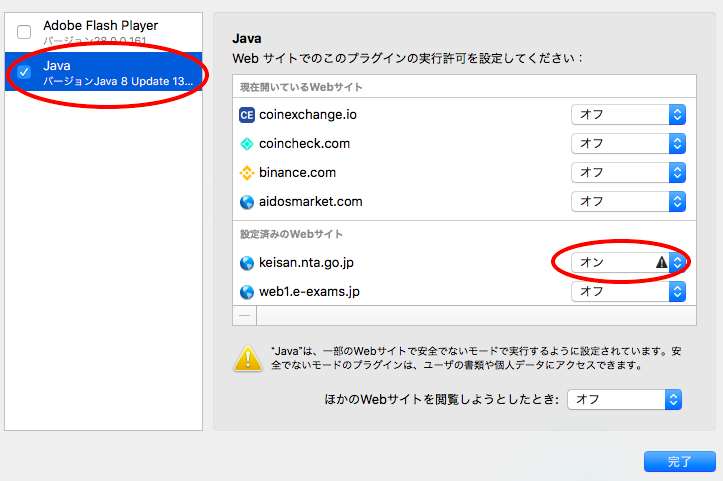Image resolution: width=723 pixels, height=481 pixels.
Task: Select Adobe Flash Player in plugin list
Action: tap(103, 32)
